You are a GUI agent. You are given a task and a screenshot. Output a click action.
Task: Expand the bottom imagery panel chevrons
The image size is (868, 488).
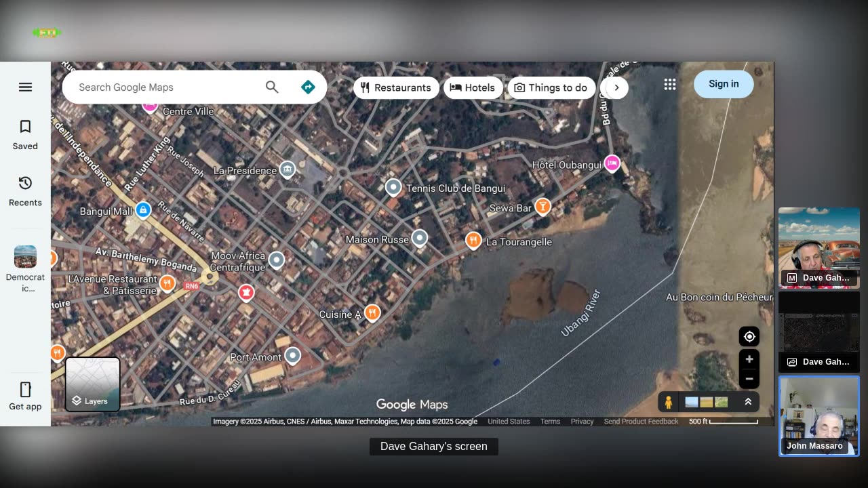(x=748, y=402)
